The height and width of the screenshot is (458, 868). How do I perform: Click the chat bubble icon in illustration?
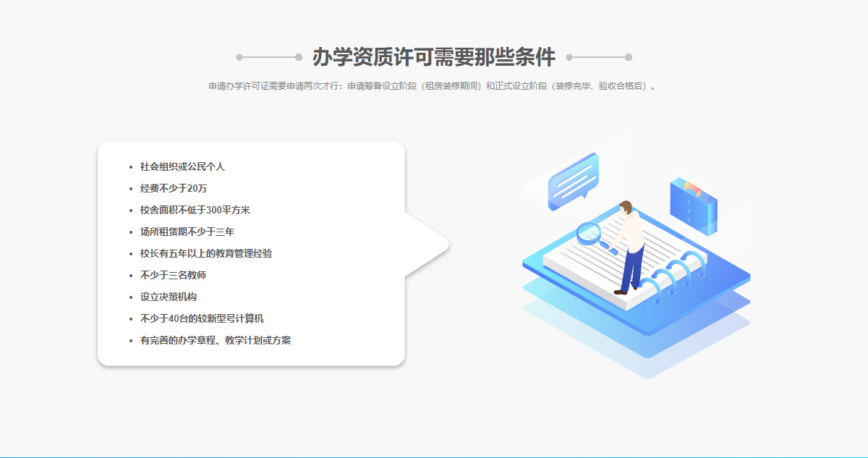pos(574,180)
